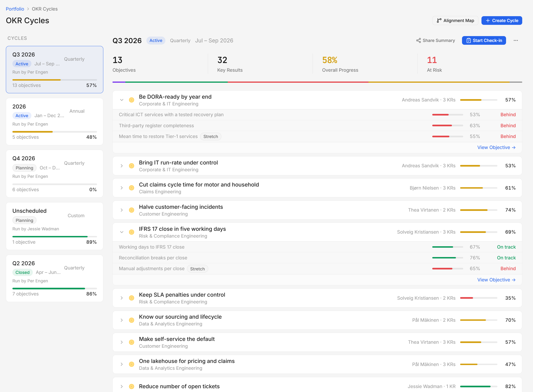This screenshot has width=533, height=392.
Task: Click the plus icon in Create Cycle
Action: coord(488,21)
